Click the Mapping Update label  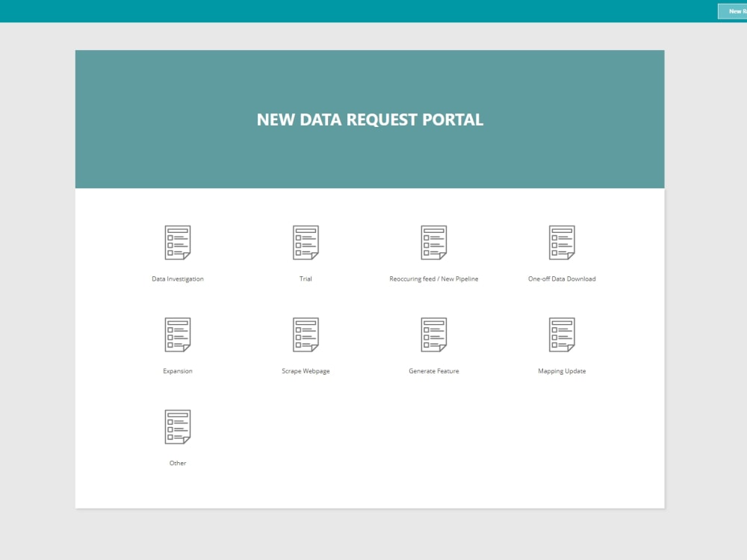[x=562, y=371]
